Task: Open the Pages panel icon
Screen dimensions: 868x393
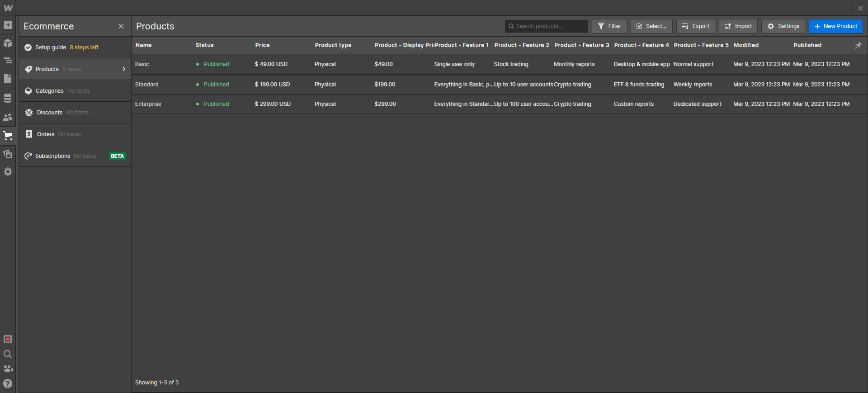Action: pos(8,78)
